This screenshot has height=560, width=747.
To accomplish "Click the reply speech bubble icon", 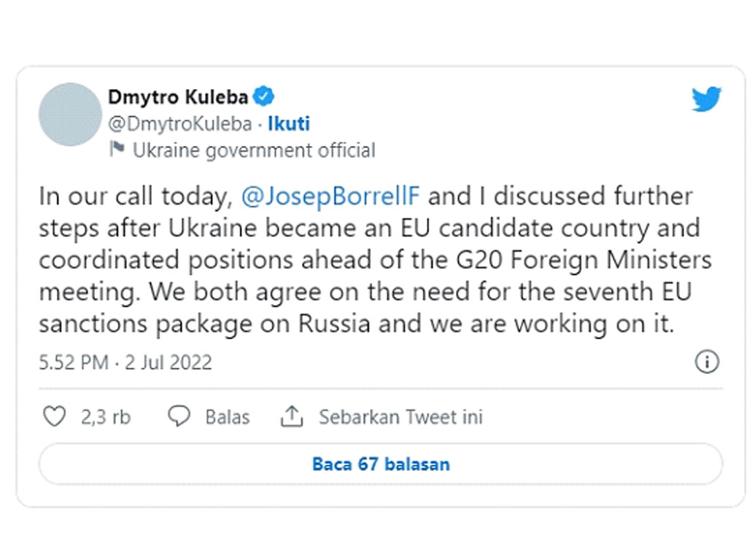I will [179, 416].
